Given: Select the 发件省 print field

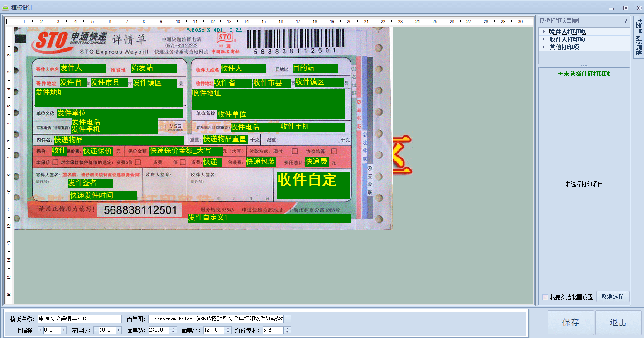Looking at the screenshot, I should point(73,82).
